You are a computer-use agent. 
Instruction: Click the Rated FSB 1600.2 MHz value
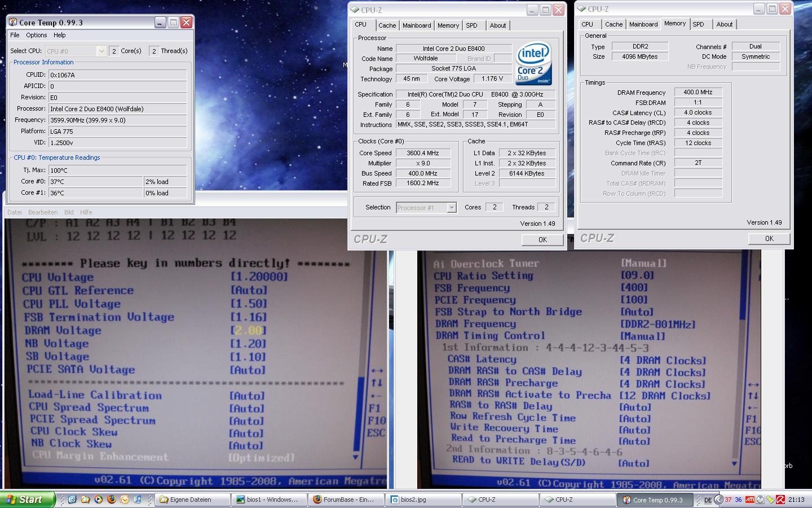pos(423,183)
